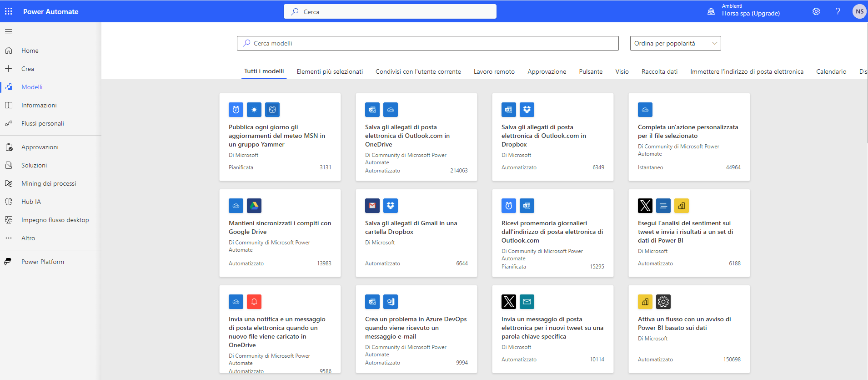Click the Dropbox icon on Outlook.com Dropbox card
Screen dimensions: 868x380
point(527,110)
